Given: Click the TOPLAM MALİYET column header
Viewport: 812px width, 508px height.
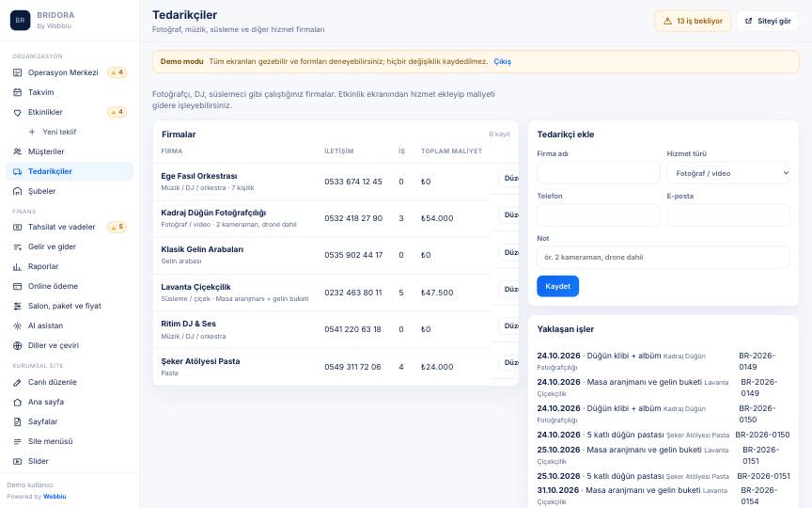Looking at the screenshot, I should pyautogui.click(x=451, y=151).
